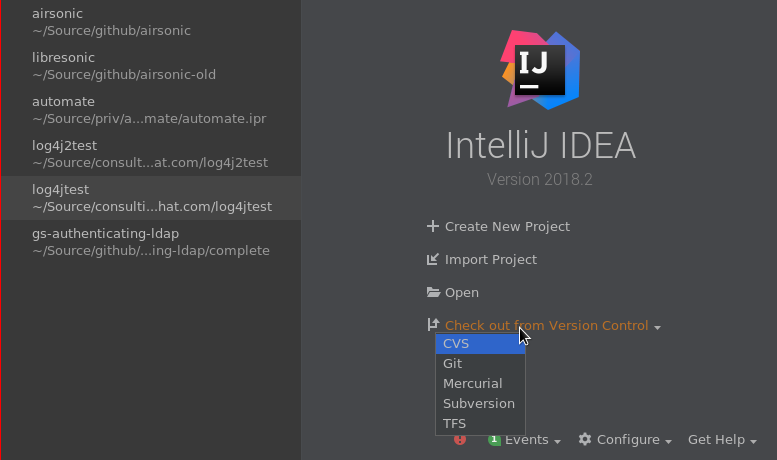
Task: Select TFS from the checkout menu
Action: click(480, 424)
